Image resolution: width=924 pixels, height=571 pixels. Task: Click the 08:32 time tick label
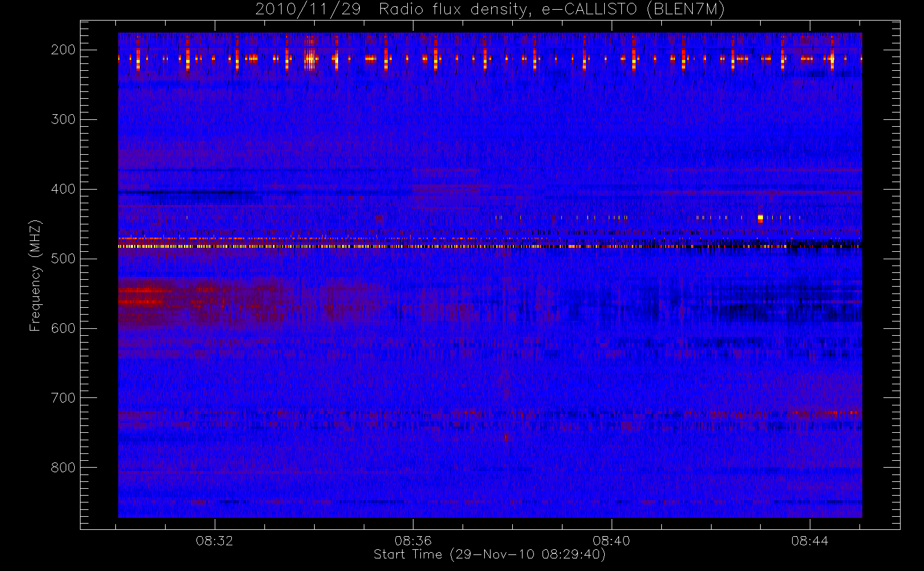click(215, 541)
